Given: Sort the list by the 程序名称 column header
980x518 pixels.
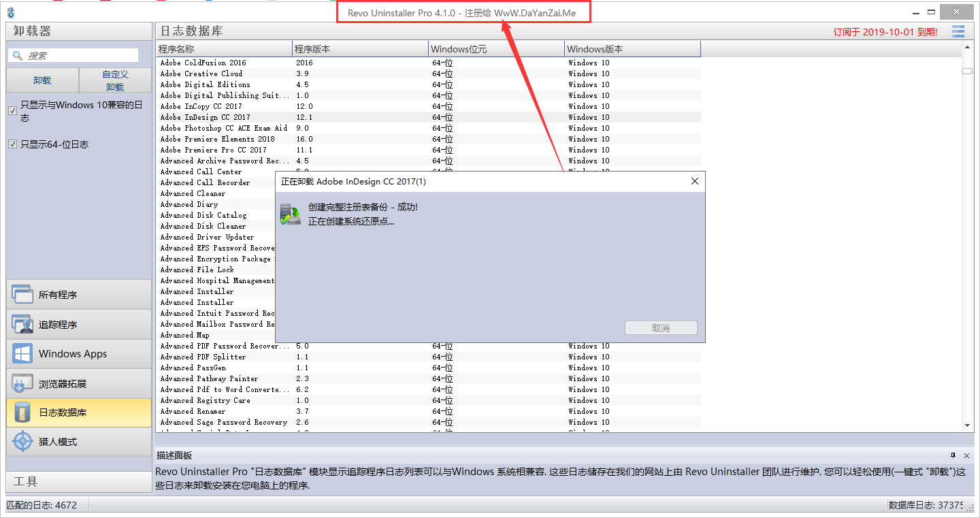Looking at the screenshot, I should [224, 49].
